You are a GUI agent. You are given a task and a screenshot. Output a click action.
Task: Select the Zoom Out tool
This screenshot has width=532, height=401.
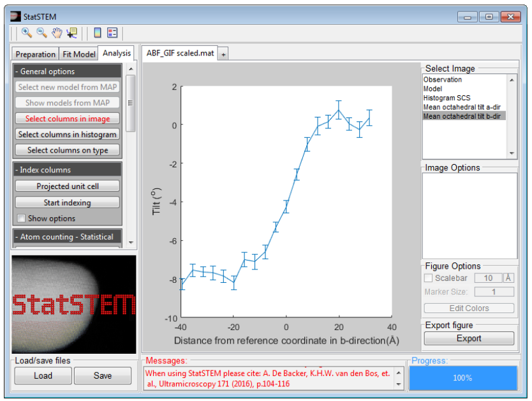(x=41, y=33)
